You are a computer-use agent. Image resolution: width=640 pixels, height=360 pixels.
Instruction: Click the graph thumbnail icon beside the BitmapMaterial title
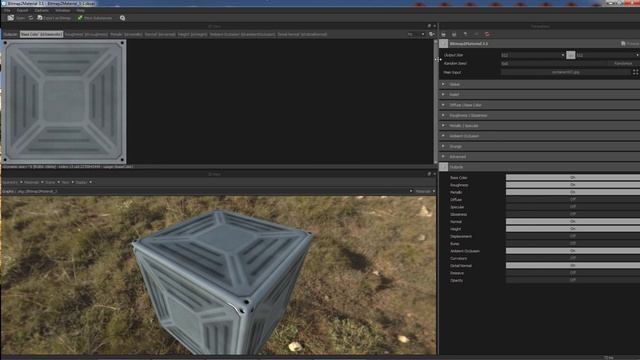click(x=444, y=43)
